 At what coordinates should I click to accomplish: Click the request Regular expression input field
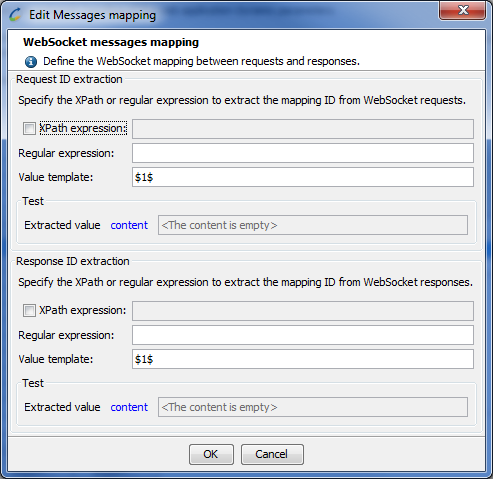[303, 153]
